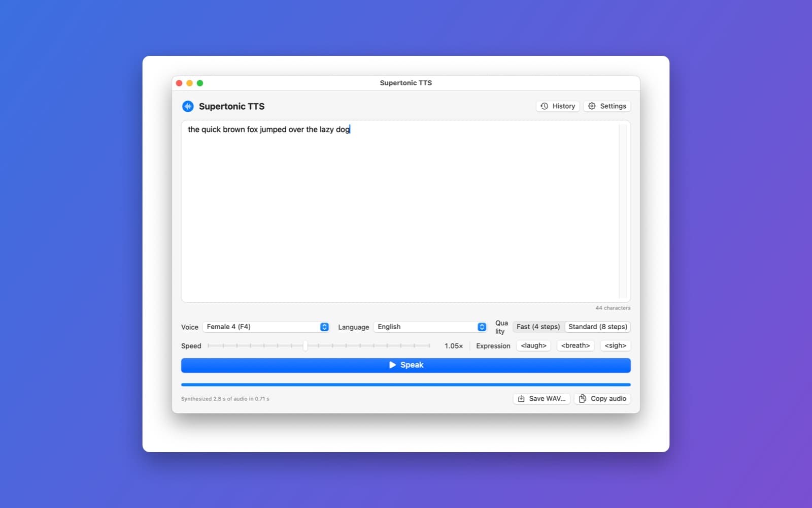Viewport: 812px width, 508px height.
Task: Click the Speed slider thumb
Action: pyautogui.click(x=305, y=346)
